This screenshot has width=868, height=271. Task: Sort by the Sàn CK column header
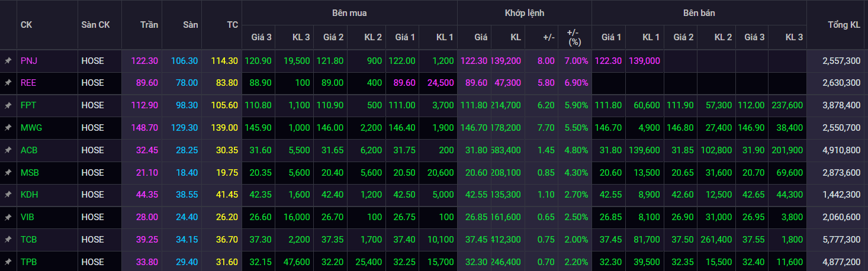click(95, 25)
